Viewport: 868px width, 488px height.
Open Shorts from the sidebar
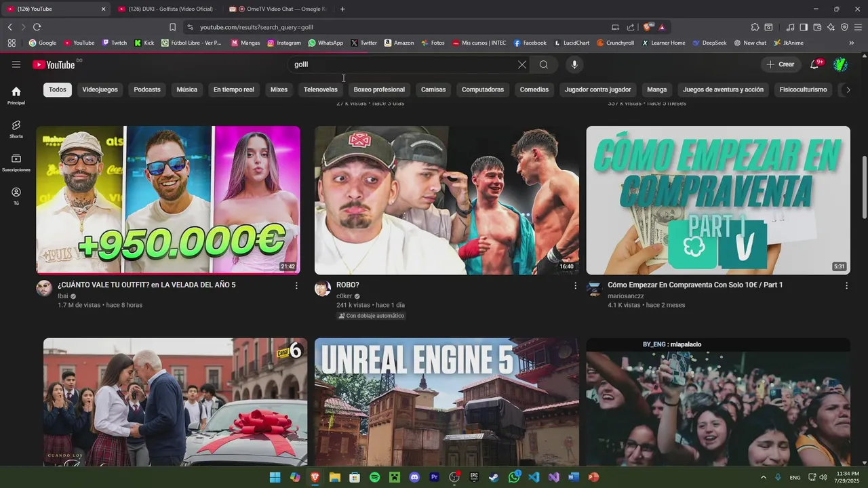16,129
